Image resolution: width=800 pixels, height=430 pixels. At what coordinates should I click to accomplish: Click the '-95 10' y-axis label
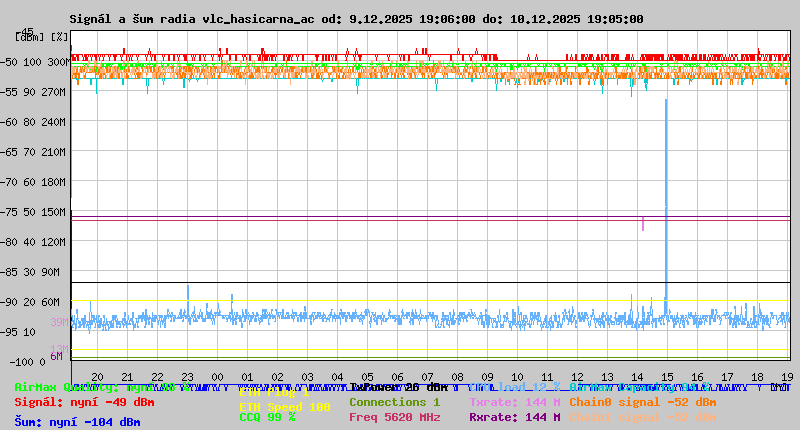tap(18, 333)
